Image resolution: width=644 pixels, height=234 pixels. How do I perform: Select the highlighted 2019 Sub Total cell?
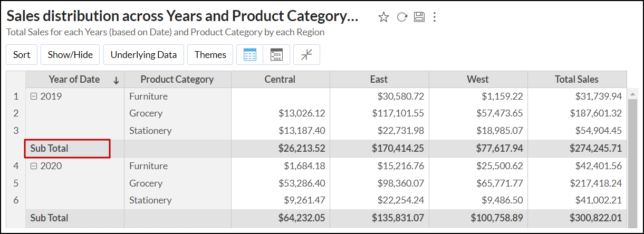(x=67, y=149)
